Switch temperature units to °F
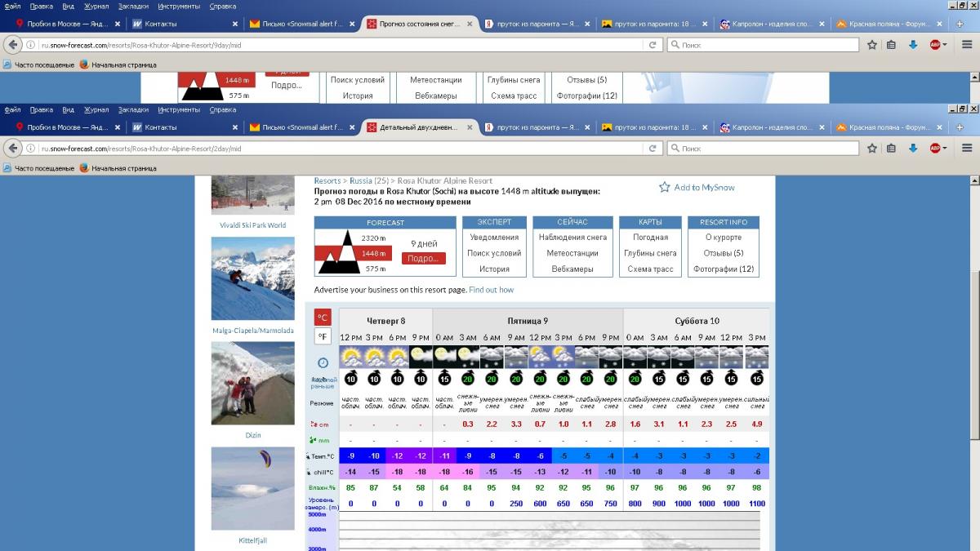Viewport: 980px width, 551px height. 323,336
